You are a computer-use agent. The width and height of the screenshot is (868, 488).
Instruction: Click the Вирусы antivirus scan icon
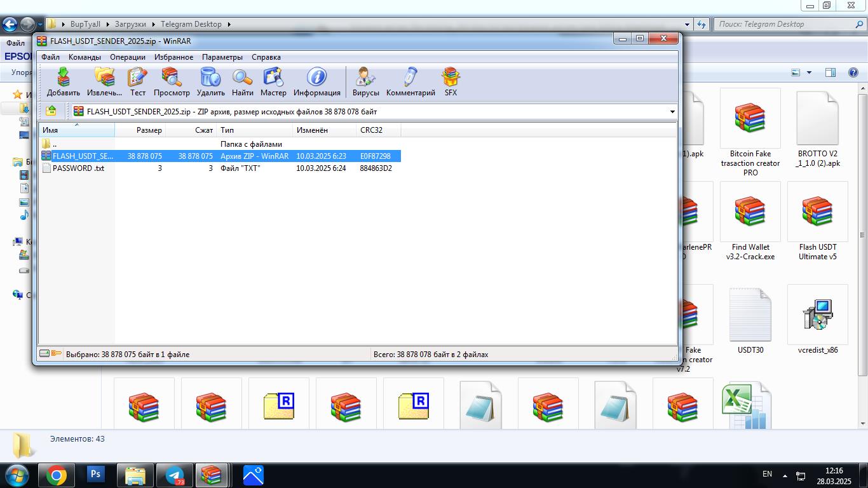coord(365,81)
